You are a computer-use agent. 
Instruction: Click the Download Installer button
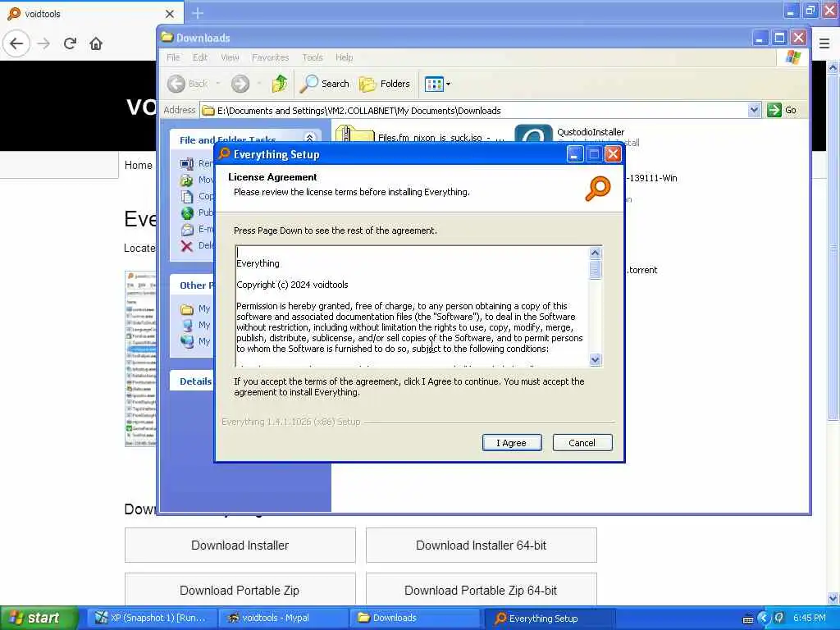240,545
